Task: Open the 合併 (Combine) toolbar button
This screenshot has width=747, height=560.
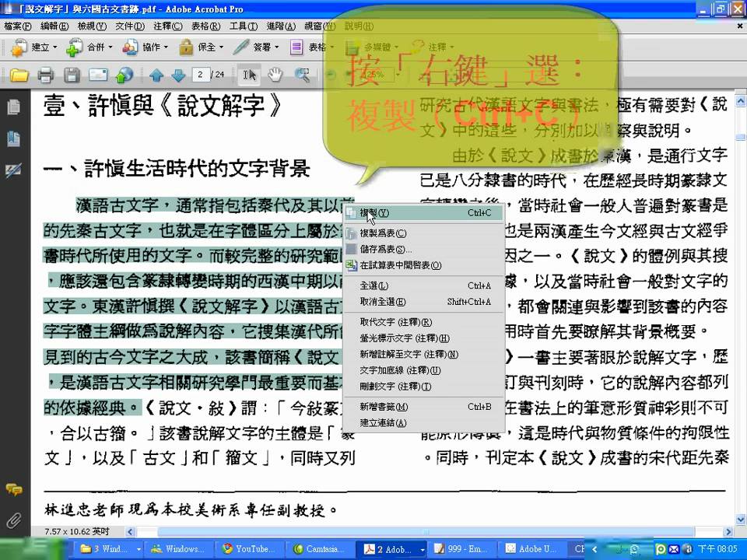Action: point(89,47)
